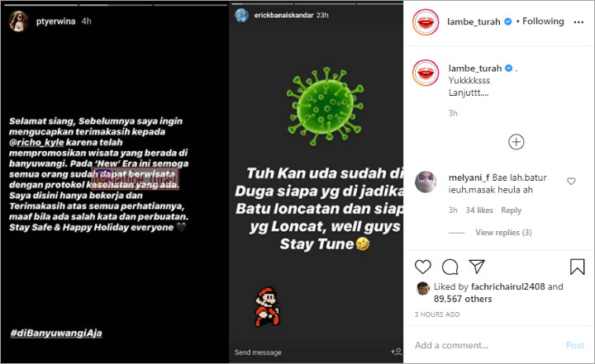
Task: Save post with the bookmark icon
Action: click(577, 267)
